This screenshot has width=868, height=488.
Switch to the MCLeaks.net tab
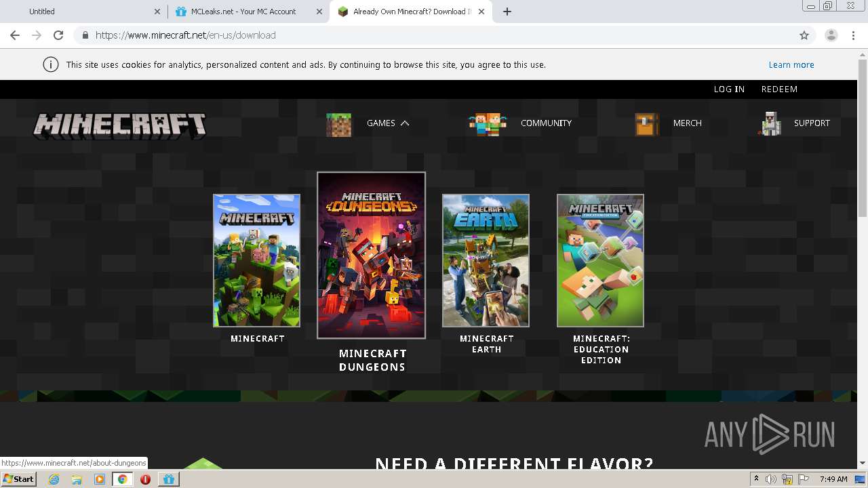(x=248, y=12)
